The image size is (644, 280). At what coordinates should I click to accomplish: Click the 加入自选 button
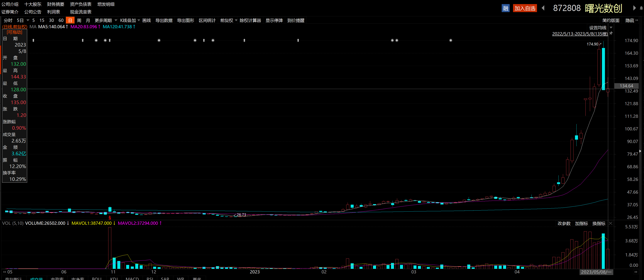(x=525, y=8)
